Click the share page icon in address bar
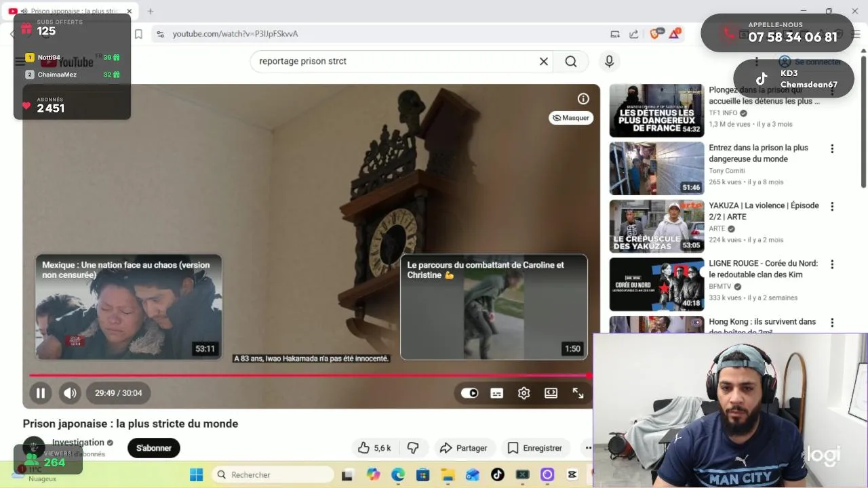The height and width of the screenshot is (488, 868). pos(633,34)
